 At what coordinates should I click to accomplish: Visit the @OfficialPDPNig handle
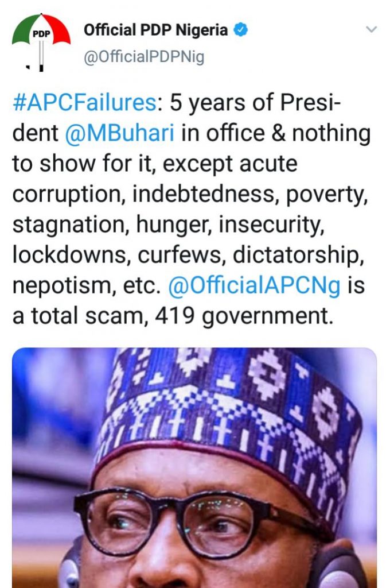coord(144,57)
